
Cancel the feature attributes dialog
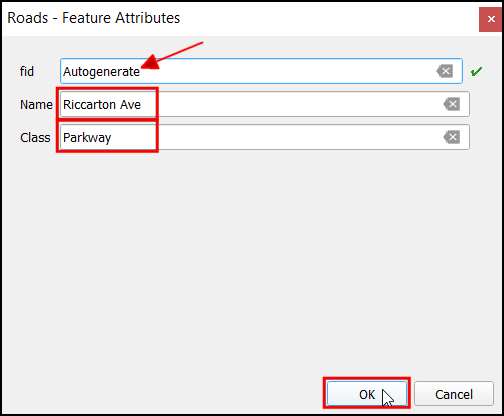(454, 394)
